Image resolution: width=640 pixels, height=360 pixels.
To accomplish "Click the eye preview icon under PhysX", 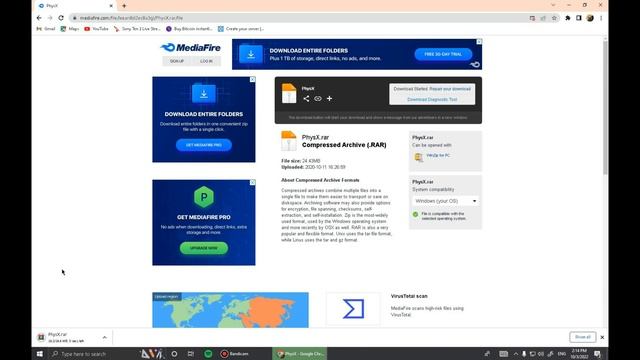I will (318, 98).
